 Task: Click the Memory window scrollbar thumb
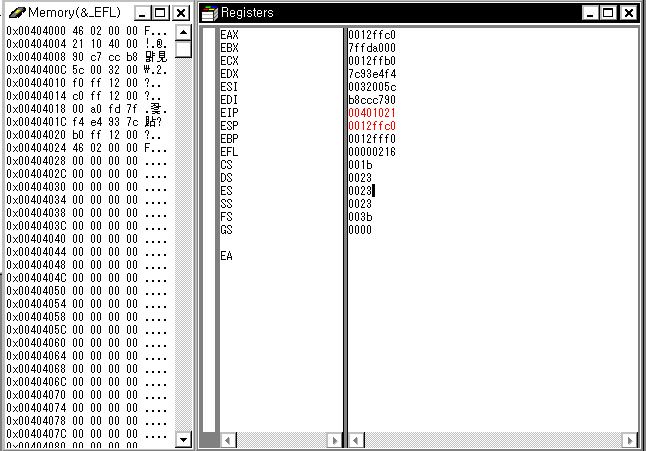click(x=183, y=49)
